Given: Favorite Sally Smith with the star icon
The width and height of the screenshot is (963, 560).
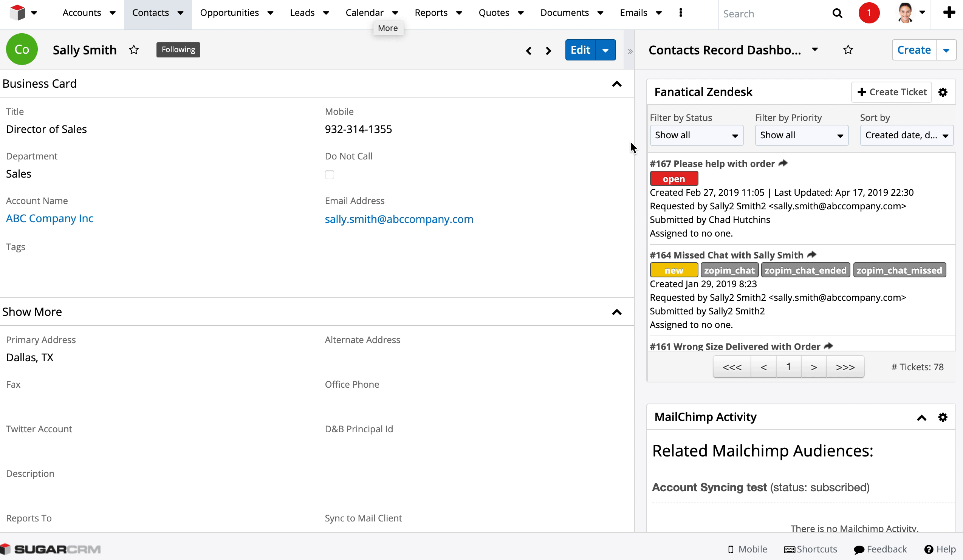Looking at the screenshot, I should [134, 50].
